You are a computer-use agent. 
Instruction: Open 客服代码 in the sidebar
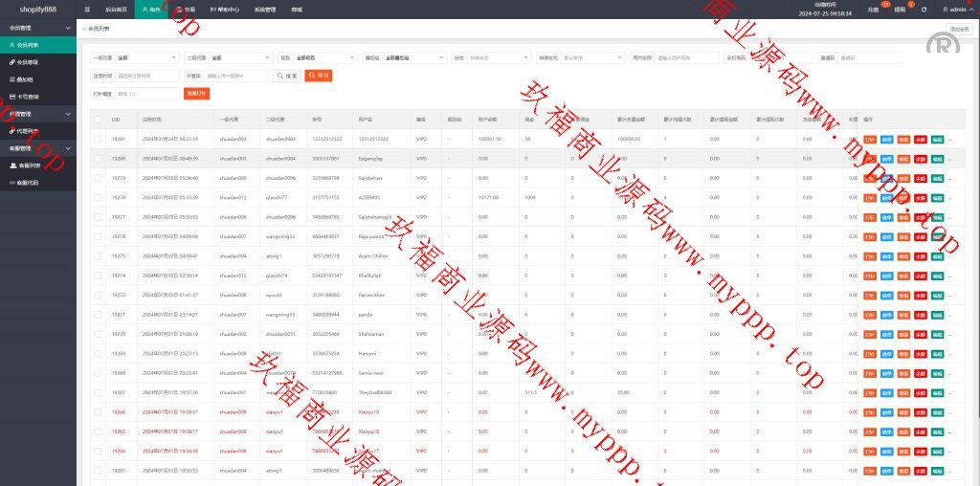(28, 182)
